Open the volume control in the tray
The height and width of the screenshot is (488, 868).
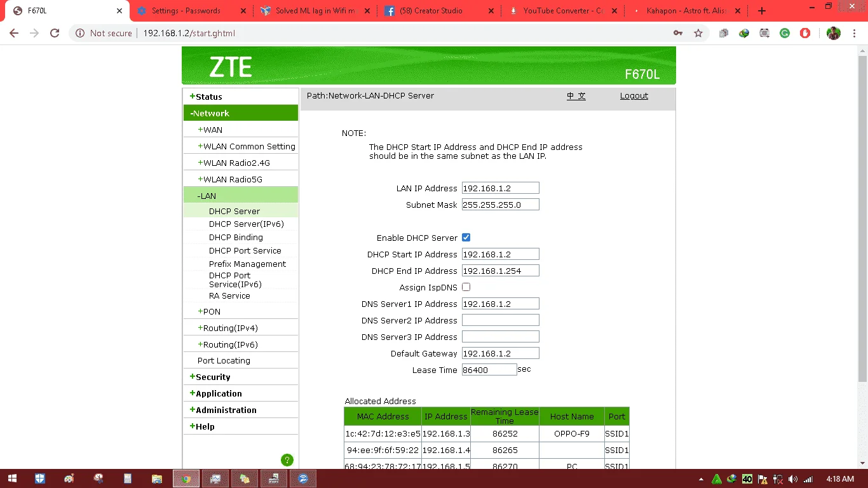[793, 479]
